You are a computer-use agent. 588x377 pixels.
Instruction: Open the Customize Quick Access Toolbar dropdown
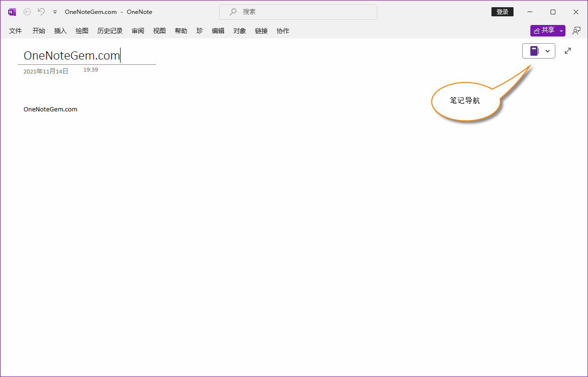(55, 12)
